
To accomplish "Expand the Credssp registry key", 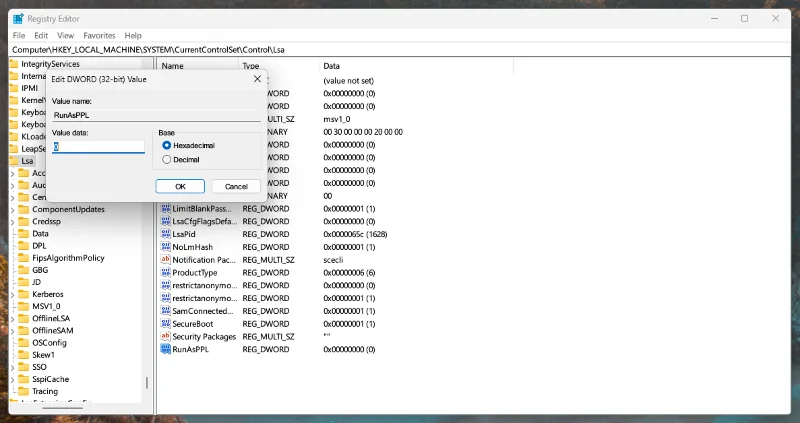I will 12,221.
